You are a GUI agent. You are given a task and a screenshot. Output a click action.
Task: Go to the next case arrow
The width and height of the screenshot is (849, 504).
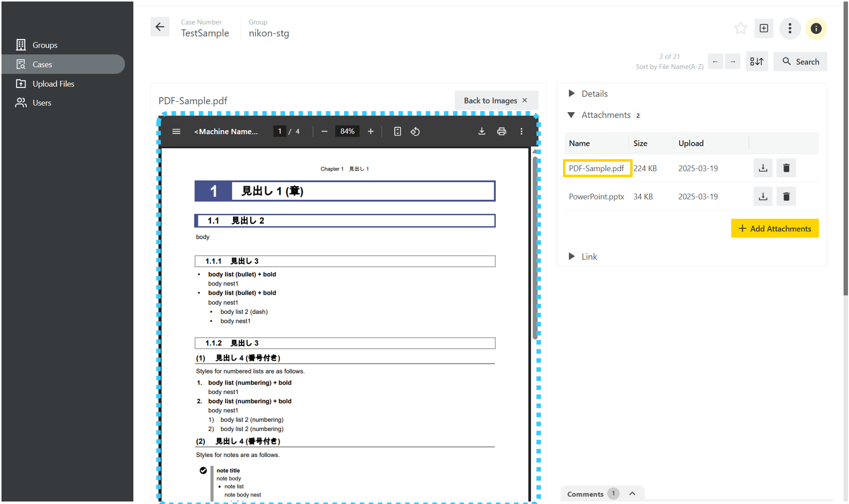(x=733, y=62)
